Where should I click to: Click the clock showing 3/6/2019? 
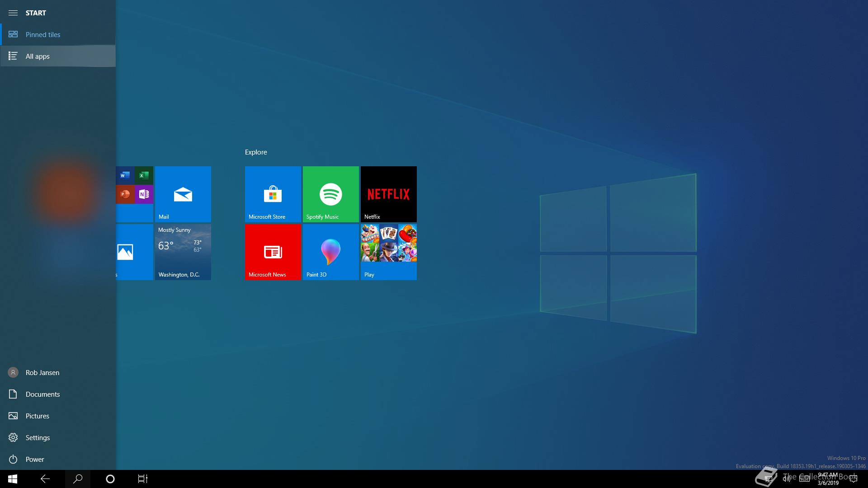[828, 479]
